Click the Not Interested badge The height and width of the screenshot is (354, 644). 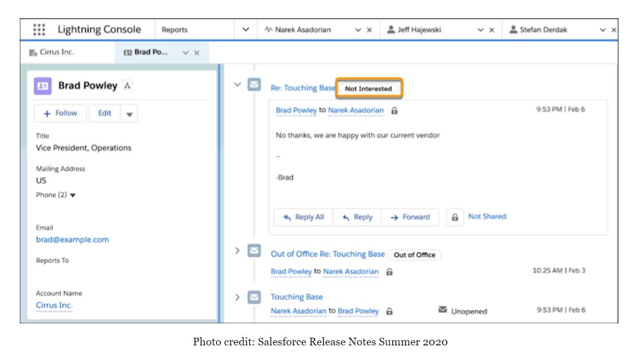pyautogui.click(x=369, y=88)
